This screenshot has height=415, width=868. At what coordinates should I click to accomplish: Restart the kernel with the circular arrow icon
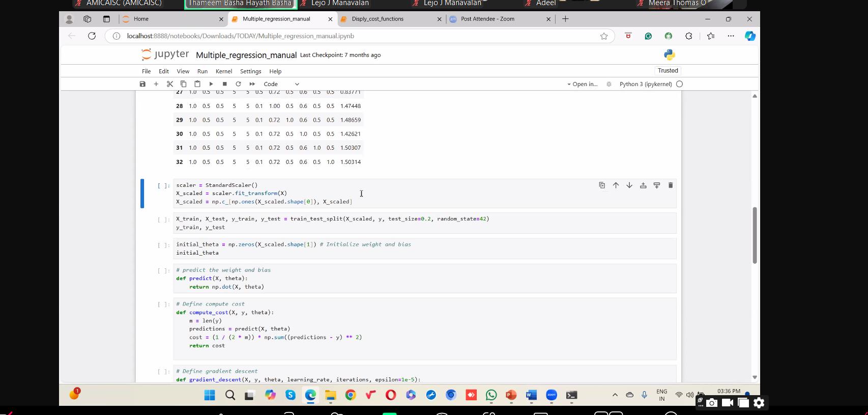[238, 84]
